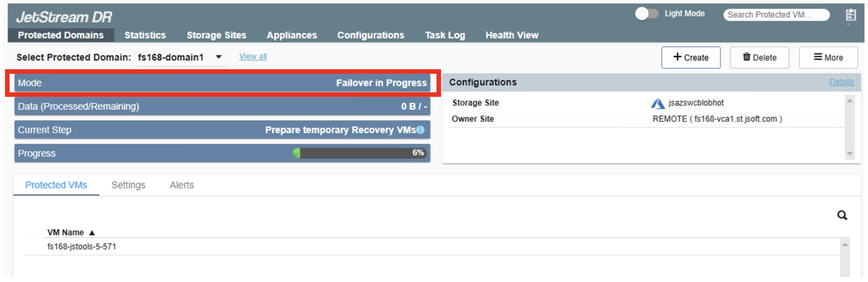Click the failover progress bar

[360, 153]
